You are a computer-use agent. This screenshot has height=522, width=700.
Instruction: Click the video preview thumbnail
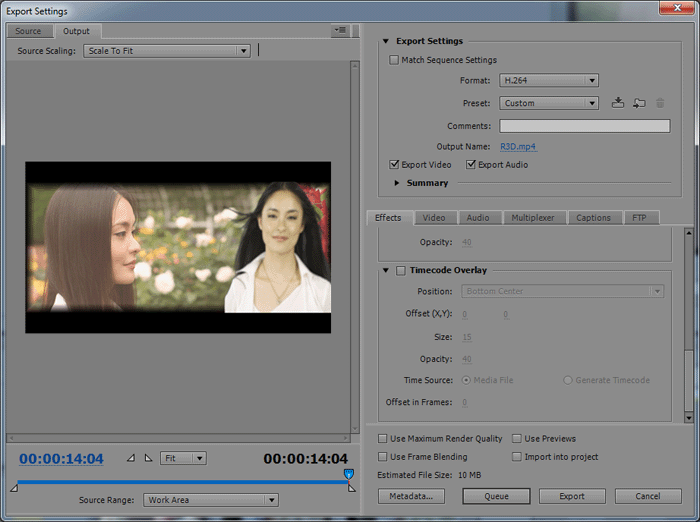click(x=178, y=247)
